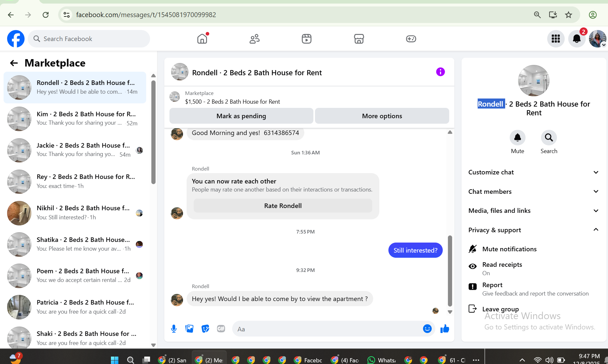Image resolution: width=608 pixels, height=364 pixels.
Task: Click the browser reload button
Action: [46, 15]
